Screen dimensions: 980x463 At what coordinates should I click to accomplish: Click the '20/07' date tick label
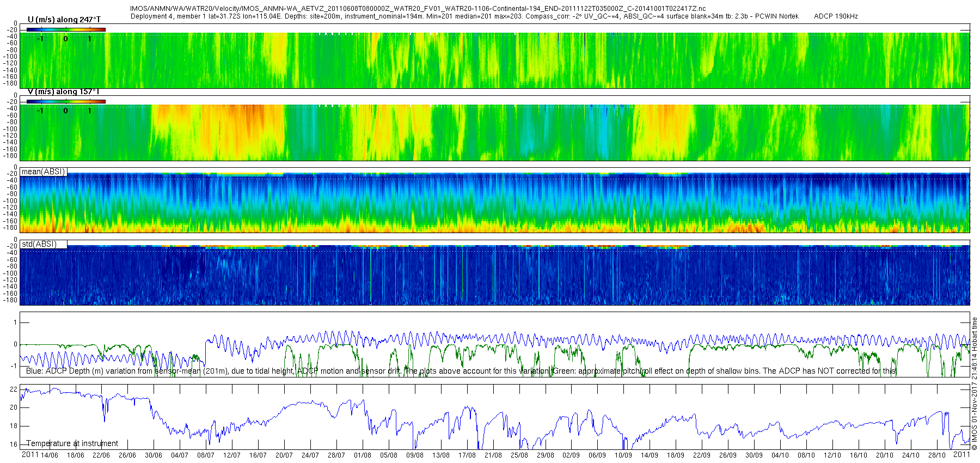284,455
